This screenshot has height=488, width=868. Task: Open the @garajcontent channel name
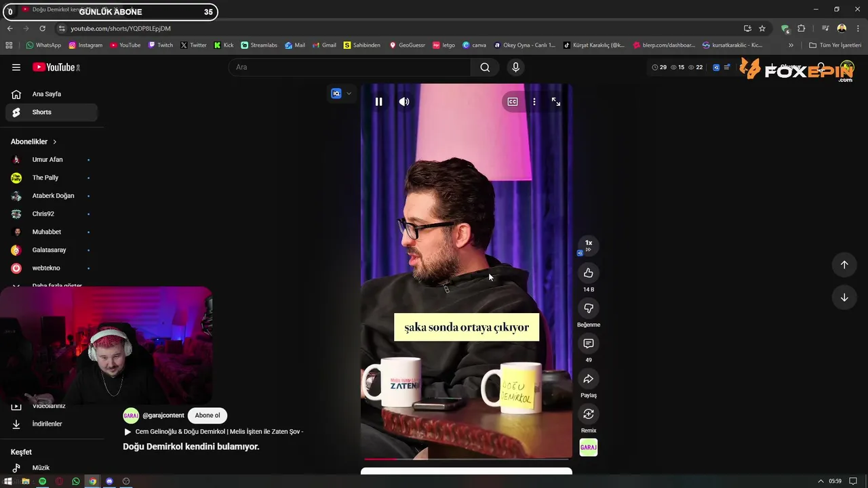click(x=163, y=415)
